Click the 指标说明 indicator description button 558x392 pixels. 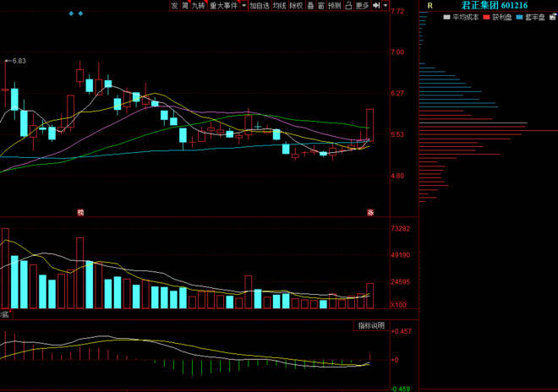pos(370,325)
